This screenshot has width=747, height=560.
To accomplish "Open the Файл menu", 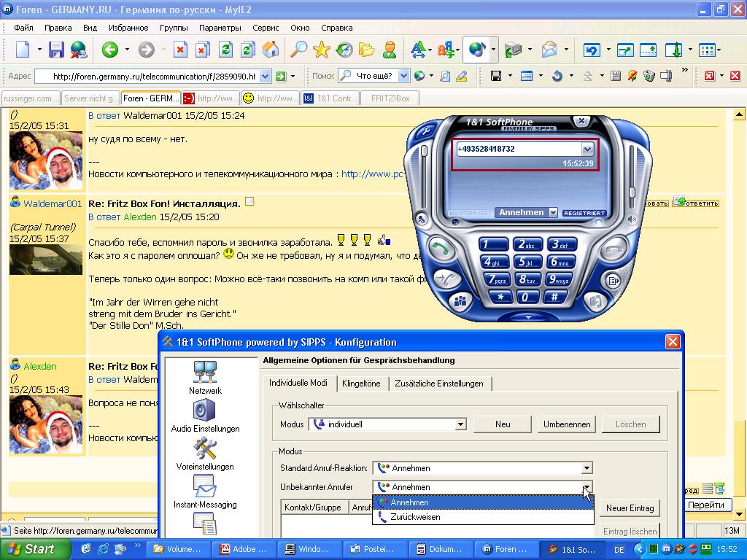I will pyautogui.click(x=23, y=28).
